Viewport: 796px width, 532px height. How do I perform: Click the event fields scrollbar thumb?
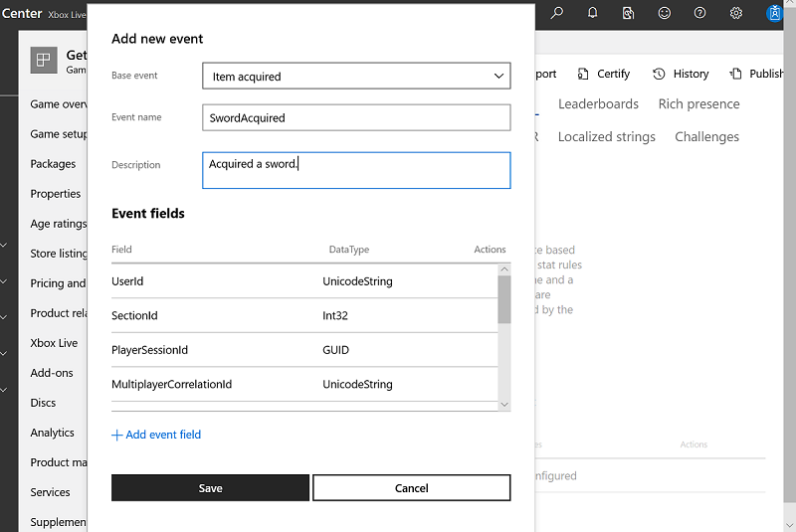click(504, 299)
